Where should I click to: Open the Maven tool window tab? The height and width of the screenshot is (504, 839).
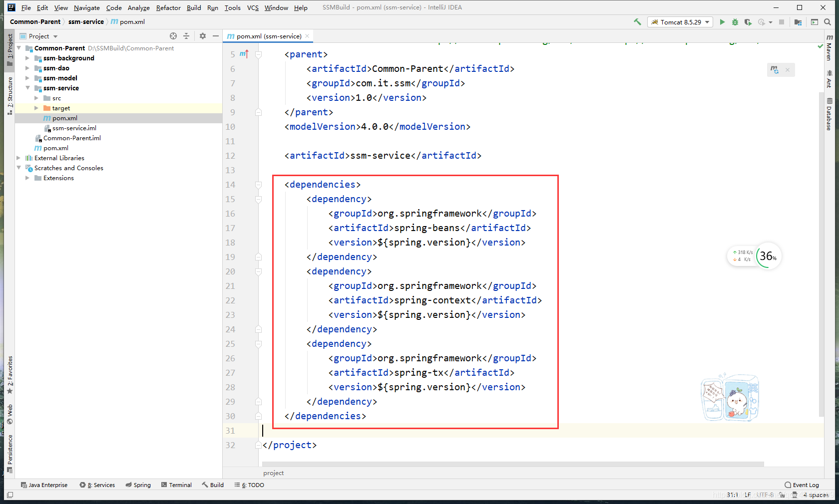829,47
